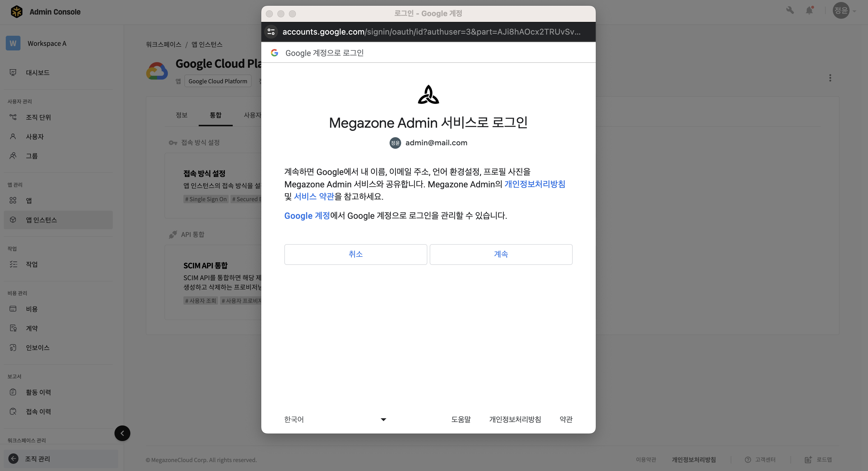Go to 사용자 in the sidebar
This screenshot has width=868, height=471.
tap(58, 136)
